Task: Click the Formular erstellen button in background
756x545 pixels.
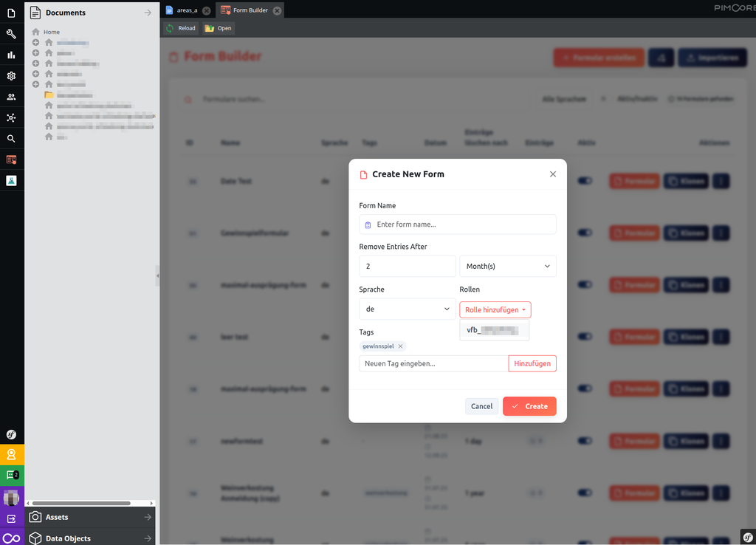Action: 599,58
